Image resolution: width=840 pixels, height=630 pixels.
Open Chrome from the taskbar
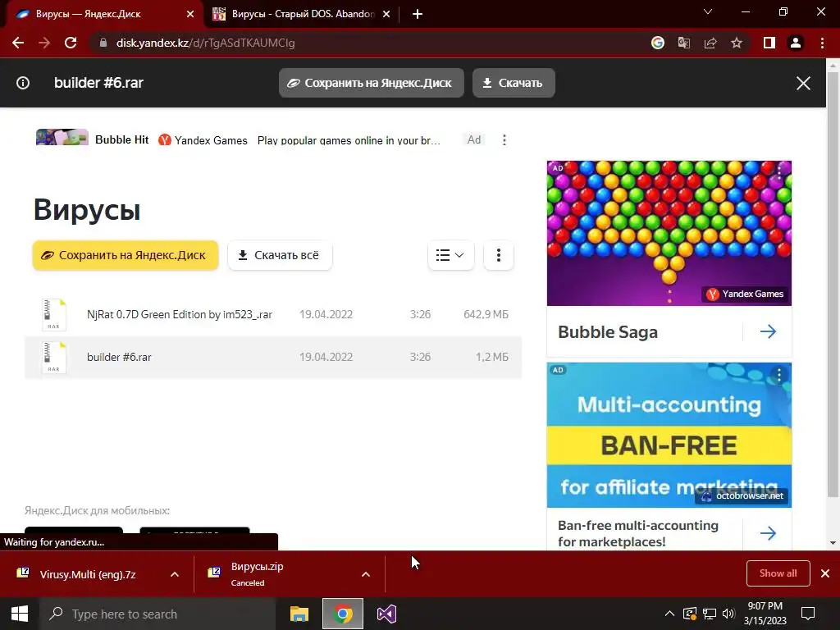click(343, 614)
